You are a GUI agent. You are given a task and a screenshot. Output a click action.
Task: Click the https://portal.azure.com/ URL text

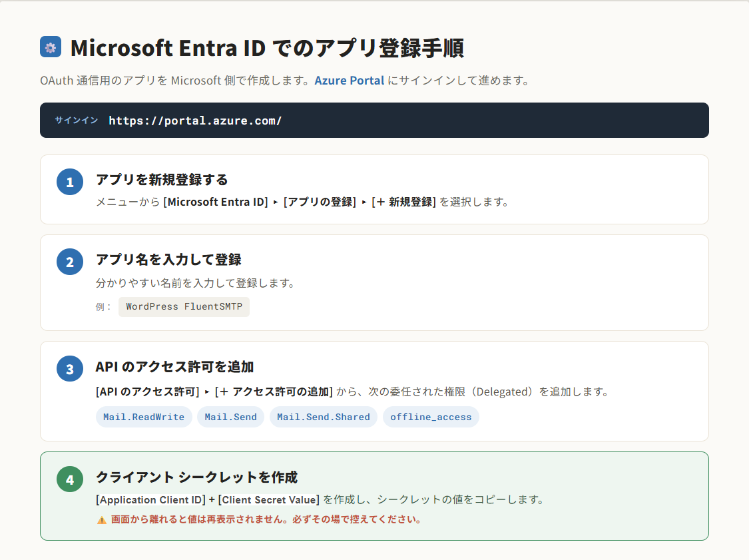195,121
